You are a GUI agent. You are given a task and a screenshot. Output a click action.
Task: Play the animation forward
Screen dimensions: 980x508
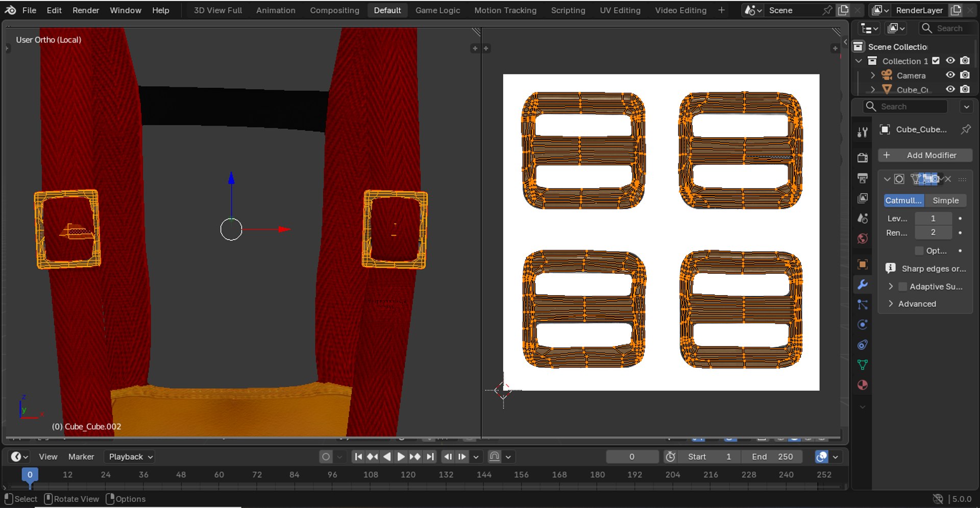401,456
